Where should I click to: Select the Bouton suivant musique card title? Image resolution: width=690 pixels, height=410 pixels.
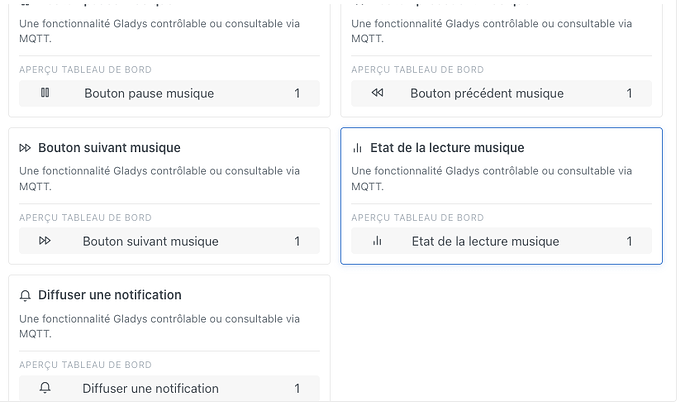[x=109, y=148]
